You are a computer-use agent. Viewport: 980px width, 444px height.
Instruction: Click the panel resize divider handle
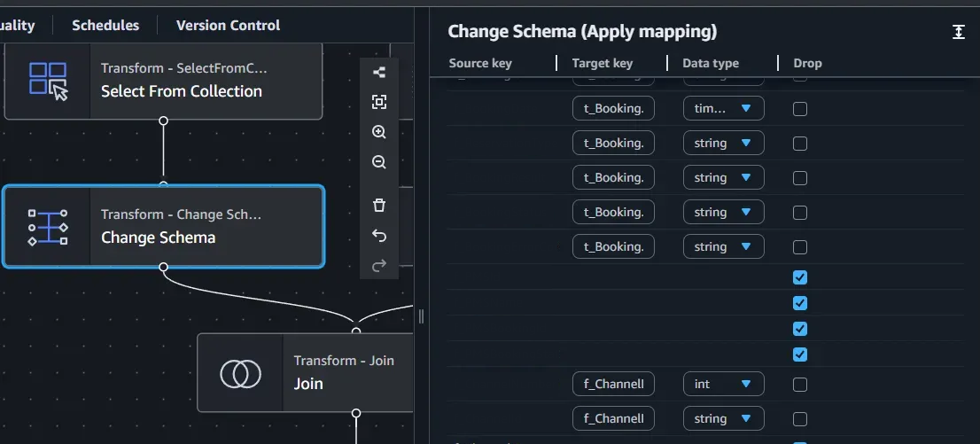pos(421,316)
